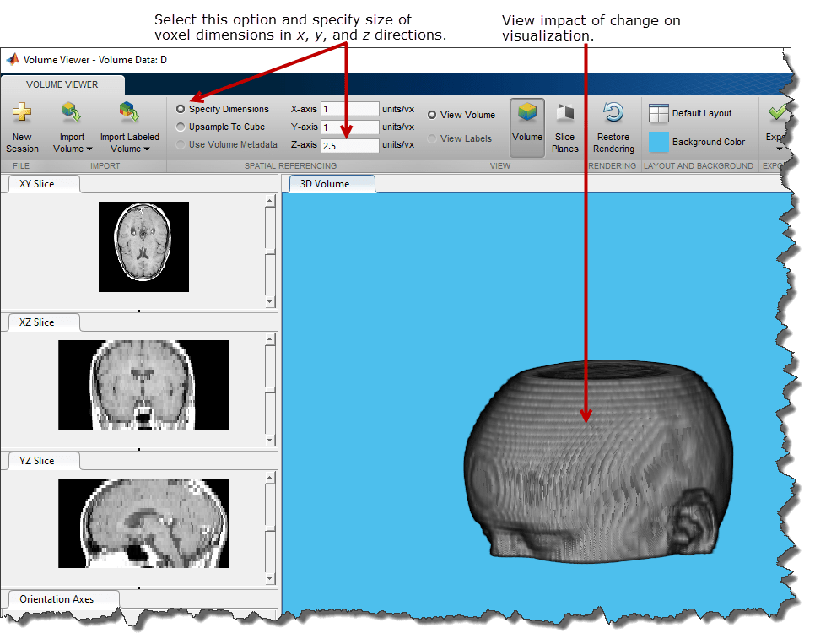Click the SPATIAL REFERENCING section label
The width and height of the screenshot is (815, 644).
click(290, 166)
